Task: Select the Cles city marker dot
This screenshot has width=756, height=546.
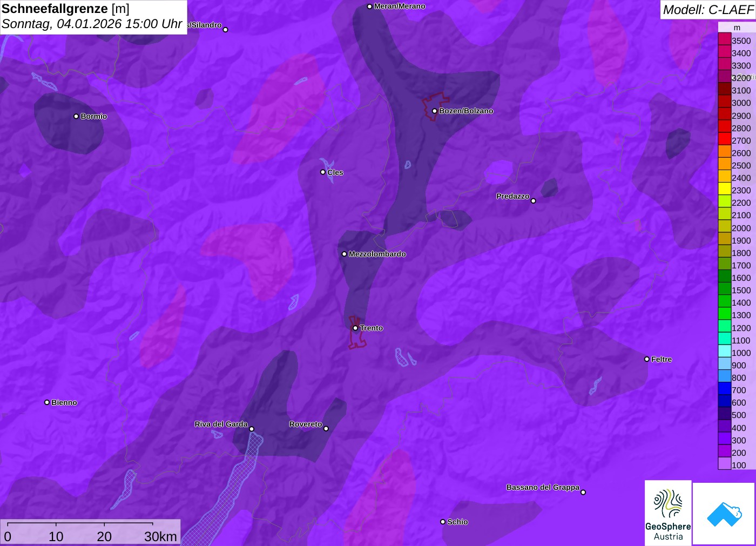Action: (323, 172)
